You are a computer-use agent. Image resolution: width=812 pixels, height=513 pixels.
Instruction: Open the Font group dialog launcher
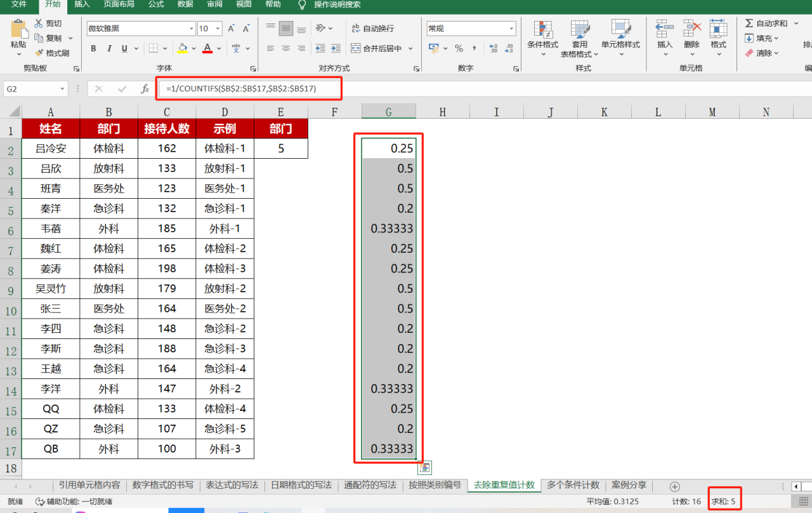(252, 69)
